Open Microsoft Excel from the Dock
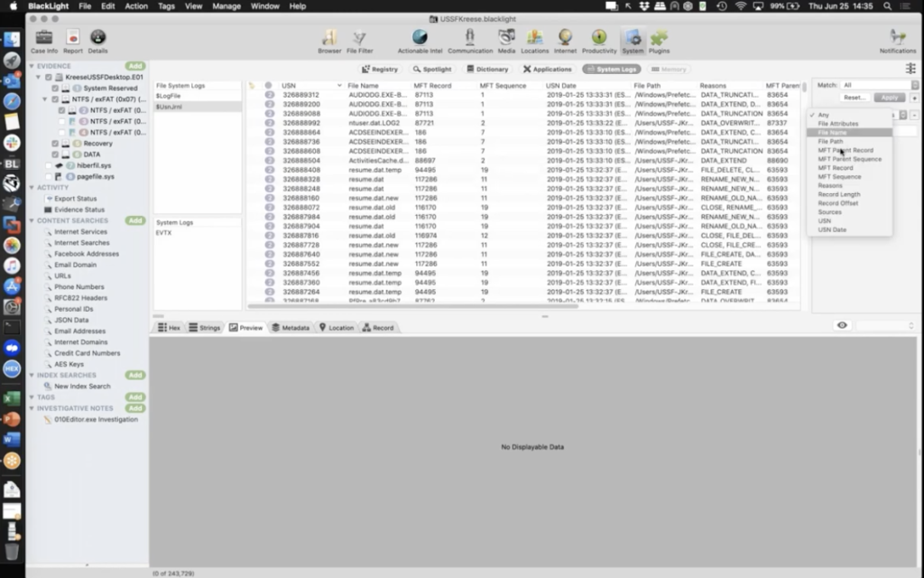 pos(12,398)
